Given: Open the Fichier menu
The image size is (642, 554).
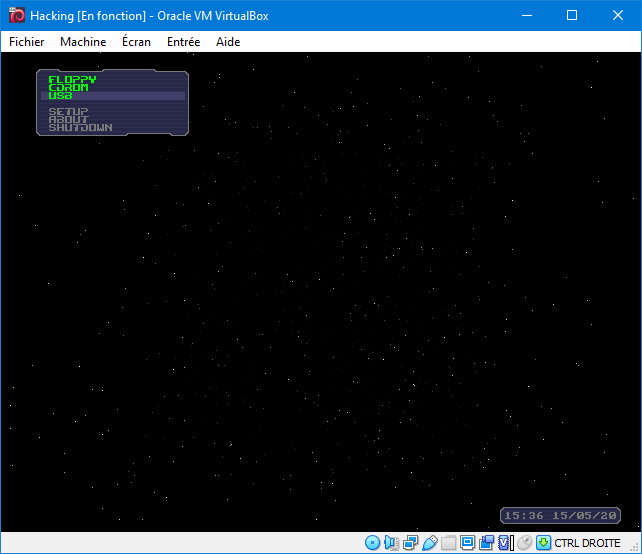Looking at the screenshot, I should click(x=27, y=42).
